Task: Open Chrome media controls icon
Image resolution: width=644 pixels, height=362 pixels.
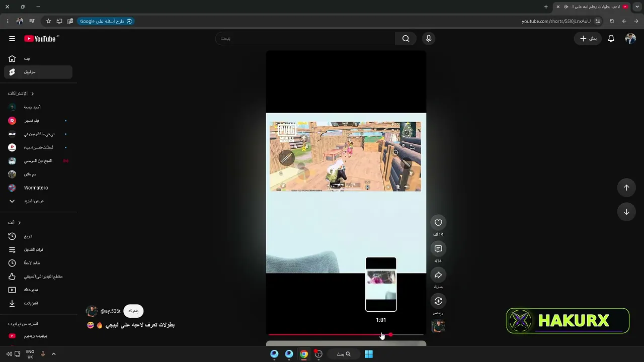Action: [x=32, y=21]
